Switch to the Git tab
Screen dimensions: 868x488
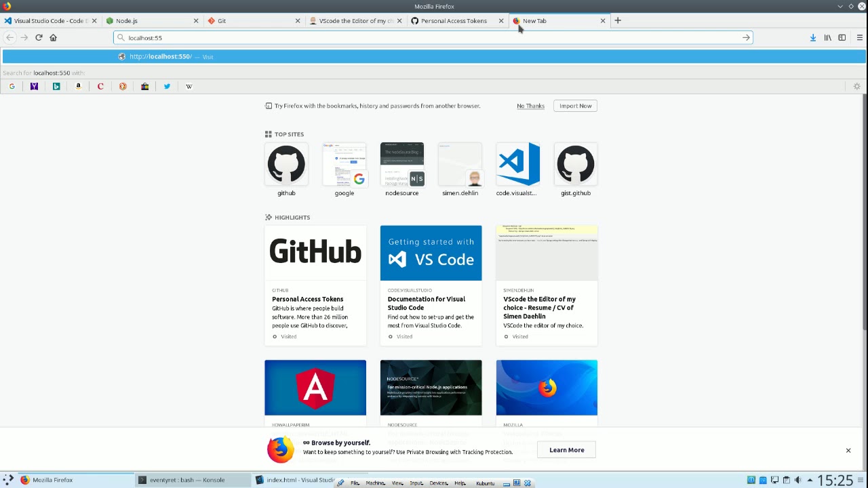[x=254, y=20]
